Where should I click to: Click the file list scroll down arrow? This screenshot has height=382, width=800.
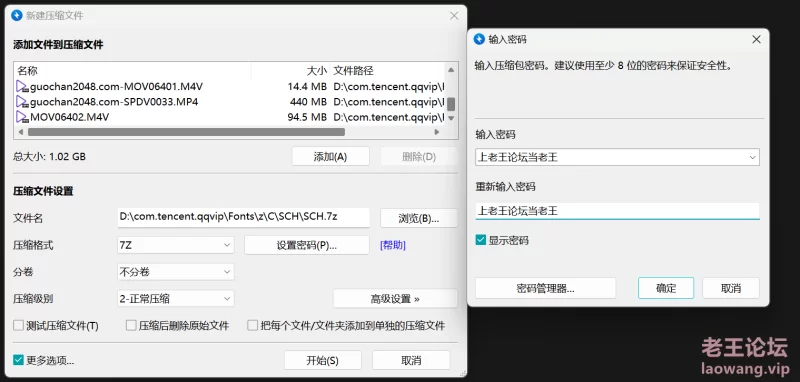coord(451,118)
